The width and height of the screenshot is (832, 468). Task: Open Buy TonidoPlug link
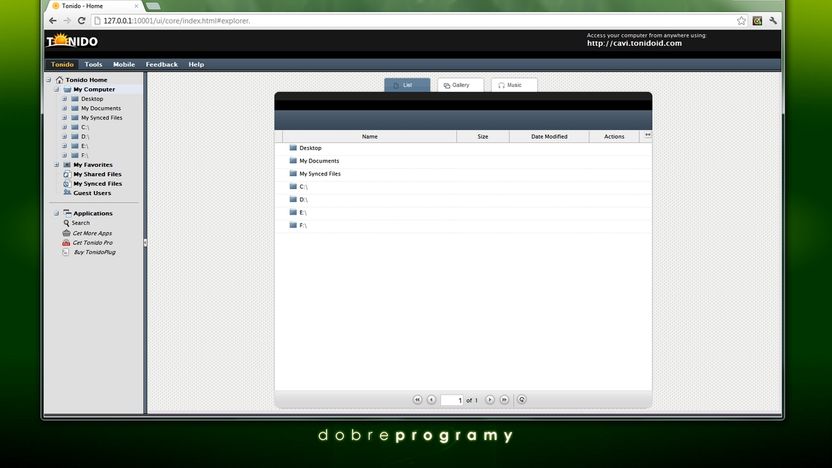click(94, 252)
